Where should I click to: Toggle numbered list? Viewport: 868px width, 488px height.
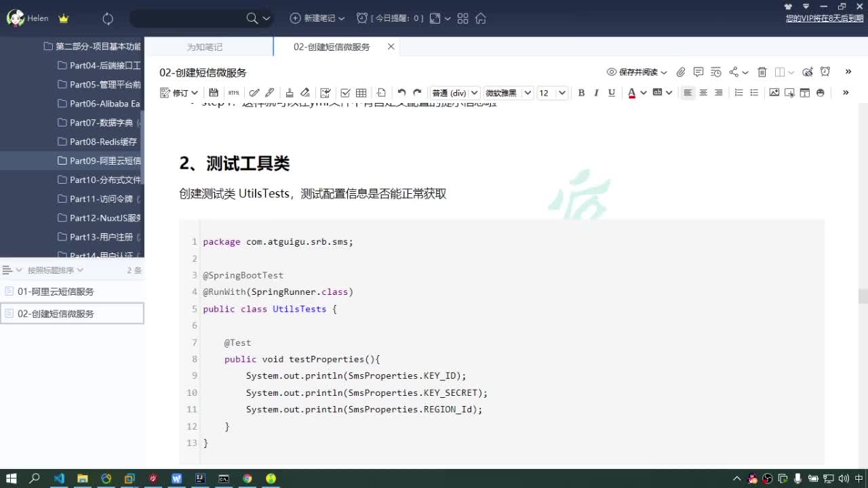pyautogui.click(x=738, y=93)
